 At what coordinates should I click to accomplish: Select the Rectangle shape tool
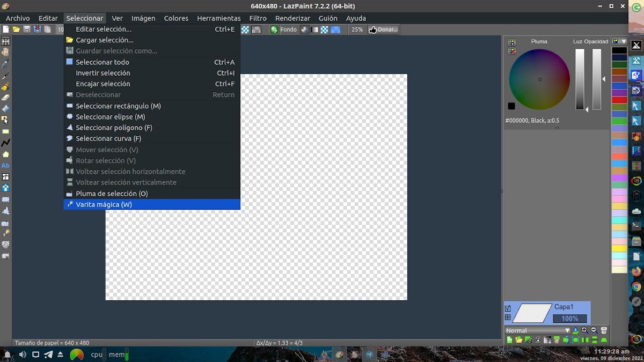pos(6,131)
